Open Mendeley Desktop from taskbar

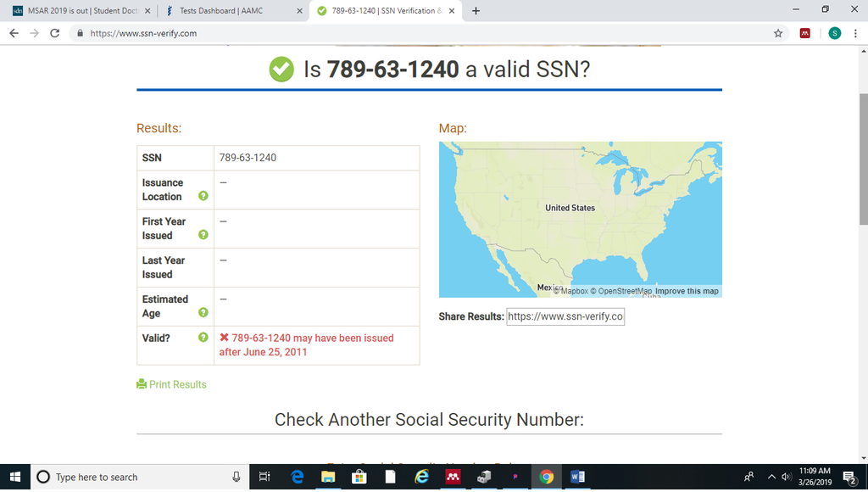point(453,477)
